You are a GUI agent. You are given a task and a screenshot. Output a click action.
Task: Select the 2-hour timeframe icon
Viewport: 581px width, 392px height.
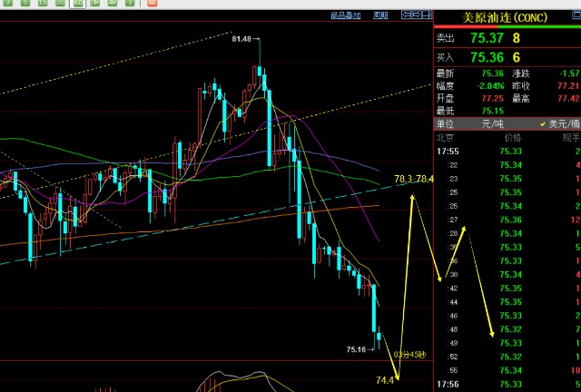[x=95, y=3]
